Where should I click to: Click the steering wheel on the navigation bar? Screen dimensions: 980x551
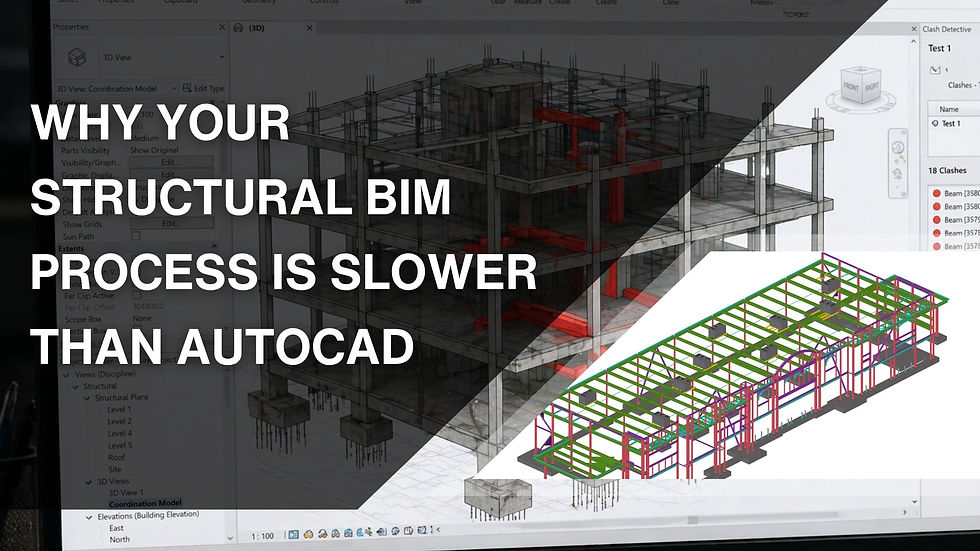pos(898,147)
